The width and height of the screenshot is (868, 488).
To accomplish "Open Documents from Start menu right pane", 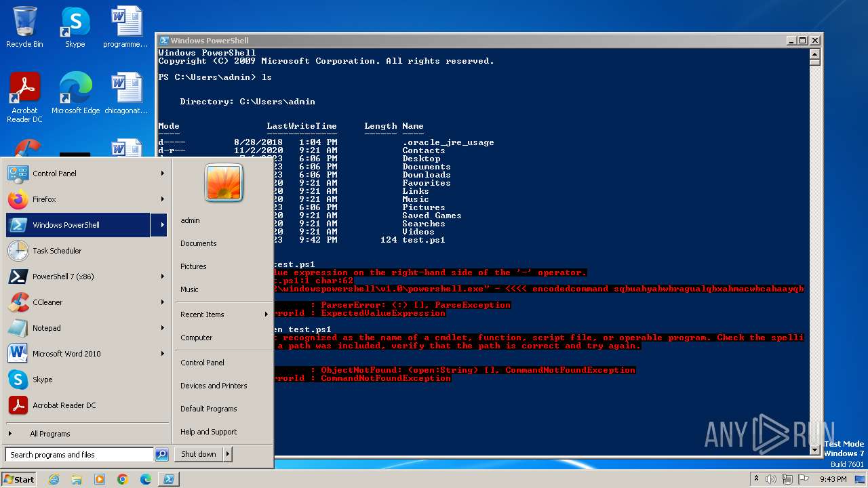I will 224,243.
